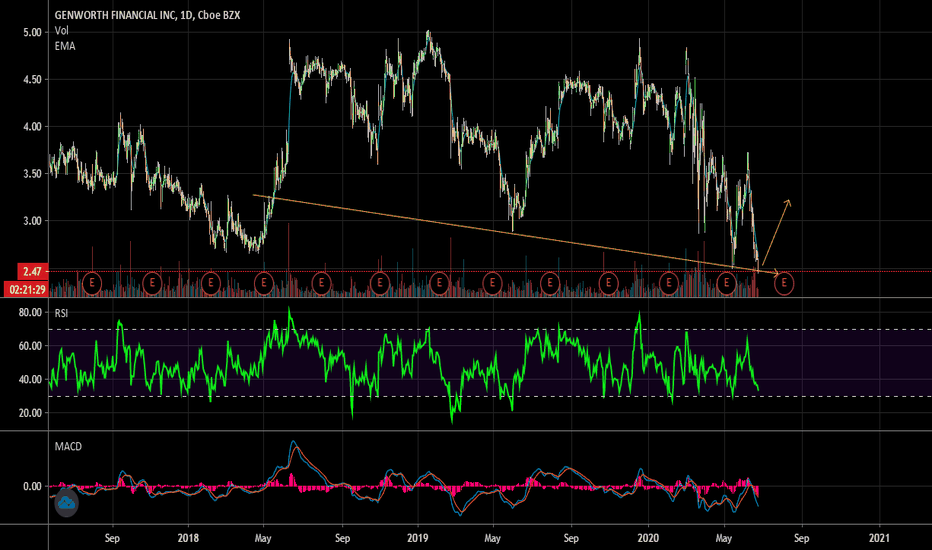Click the GENWORTH FINANCIAL INC chart title
The image size is (932, 550).
(147, 15)
